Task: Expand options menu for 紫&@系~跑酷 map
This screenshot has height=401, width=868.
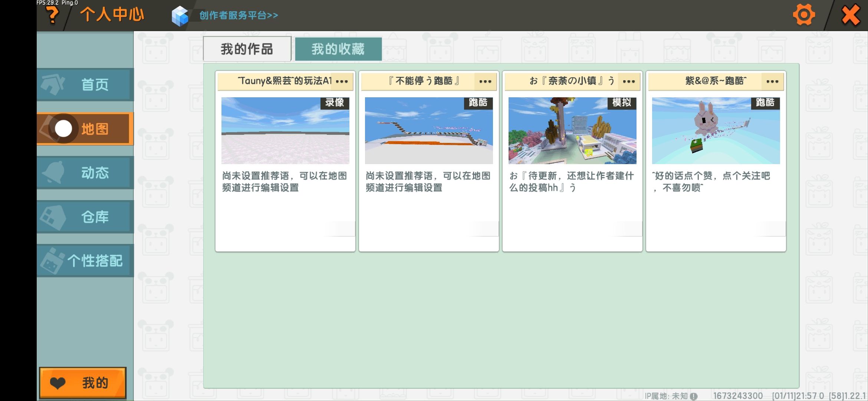Action: click(772, 81)
